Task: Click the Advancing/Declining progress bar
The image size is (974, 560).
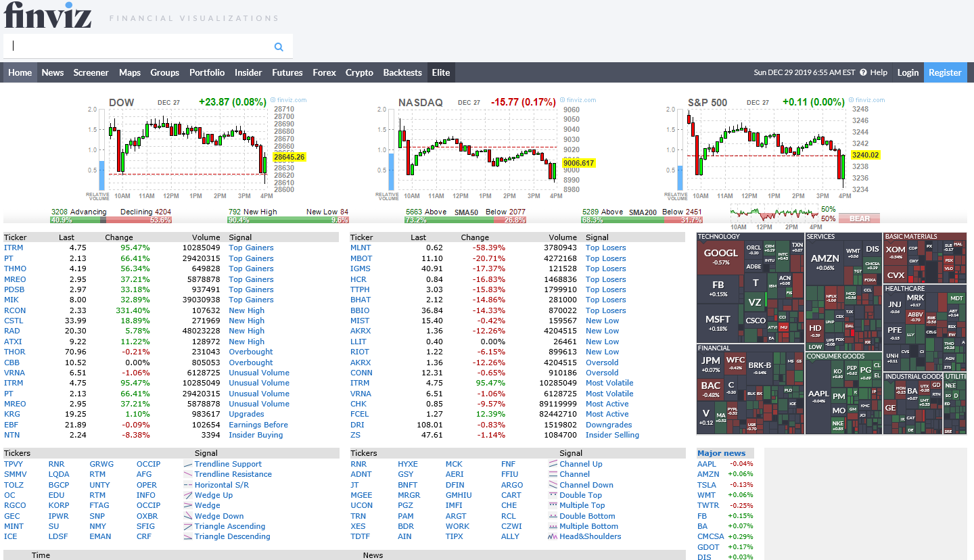Action: [x=111, y=220]
